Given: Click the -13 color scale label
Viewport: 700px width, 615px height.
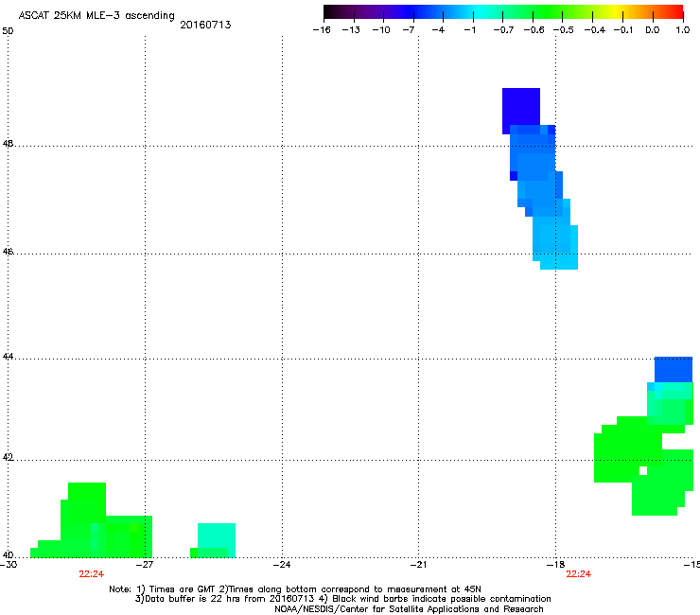Looking at the screenshot, I should pyautogui.click(x=351, y=30).
